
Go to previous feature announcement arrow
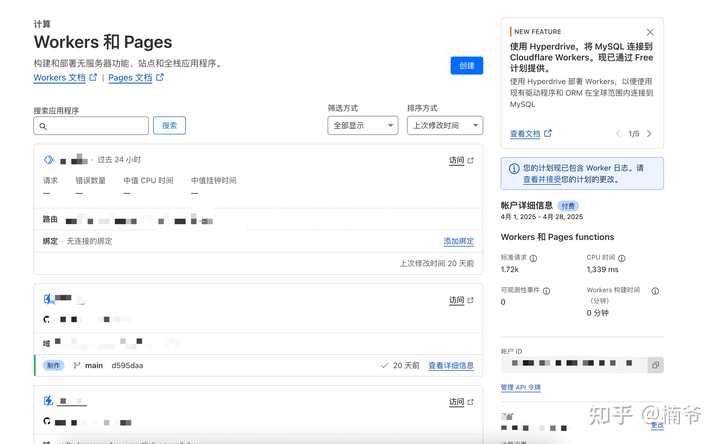pyautogui.click(x=619, y=134)
